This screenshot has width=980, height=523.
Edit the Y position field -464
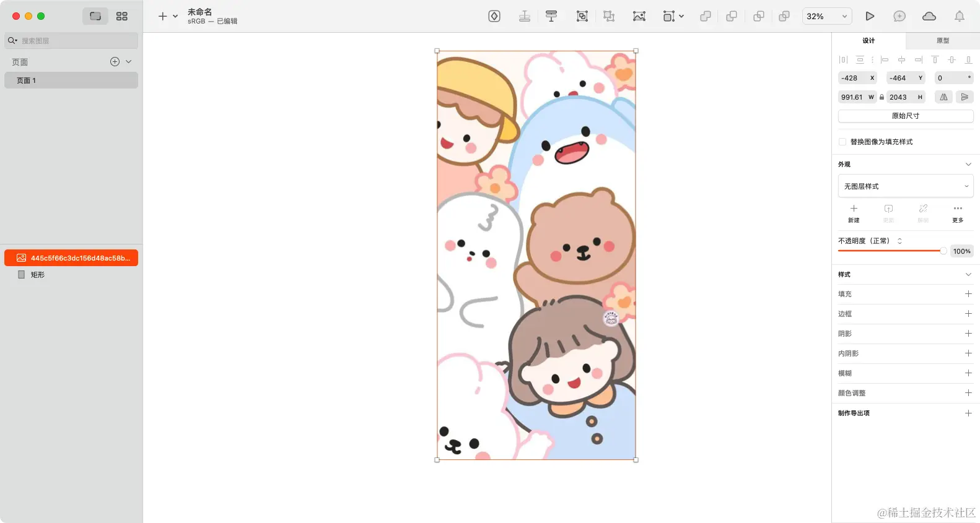906,78
